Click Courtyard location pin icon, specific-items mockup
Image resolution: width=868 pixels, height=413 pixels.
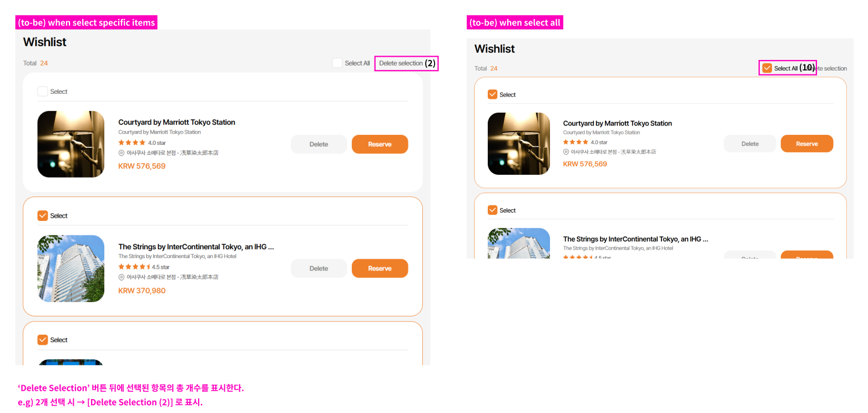coord(122,153)
